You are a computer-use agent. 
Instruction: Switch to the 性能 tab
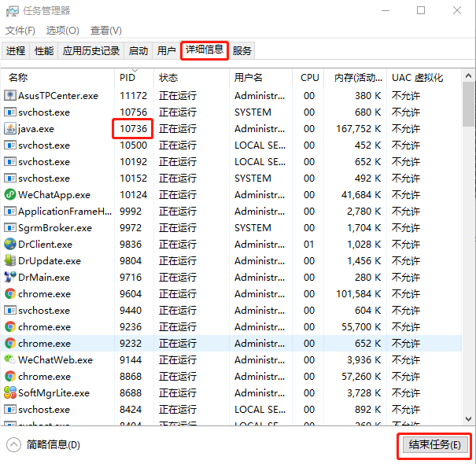click(x=44, y=50)
